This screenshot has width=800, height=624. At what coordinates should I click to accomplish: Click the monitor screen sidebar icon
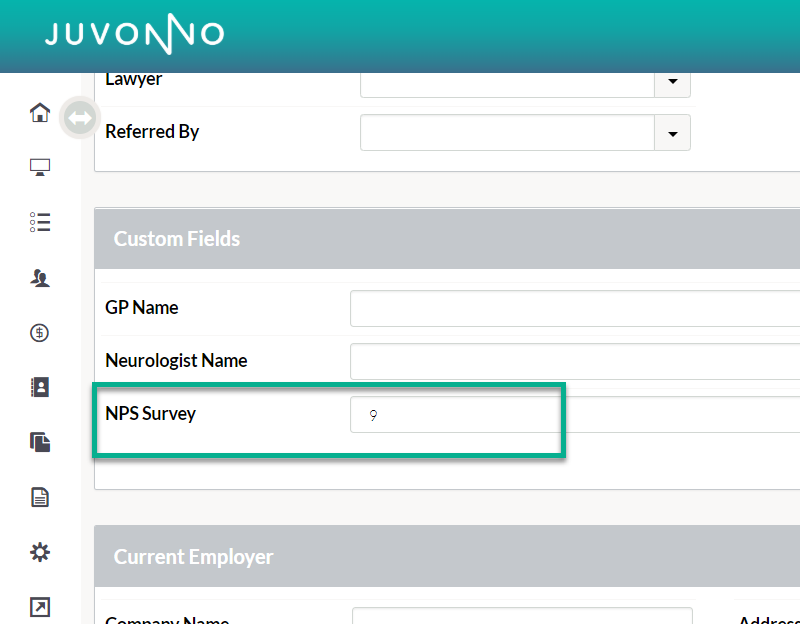(40, 167)
